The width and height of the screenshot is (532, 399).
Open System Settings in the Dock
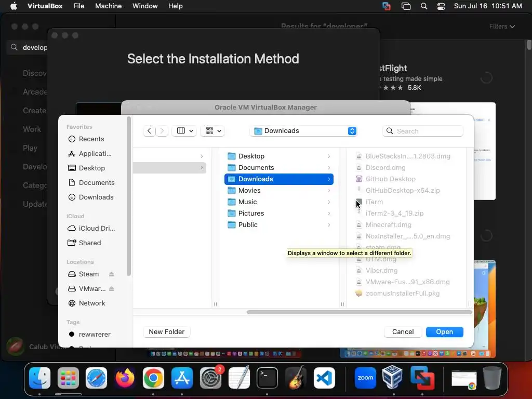pyautogui.click(x=210, y=378)
